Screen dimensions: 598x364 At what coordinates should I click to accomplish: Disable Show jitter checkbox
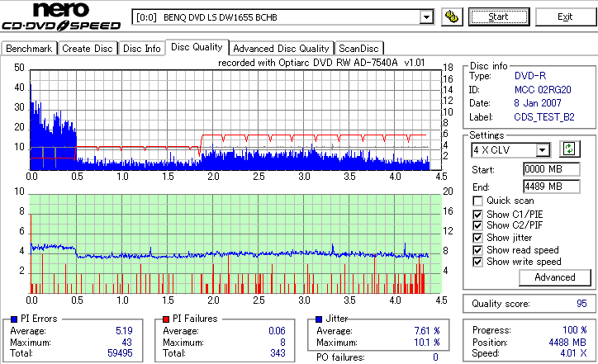[477, 238]
